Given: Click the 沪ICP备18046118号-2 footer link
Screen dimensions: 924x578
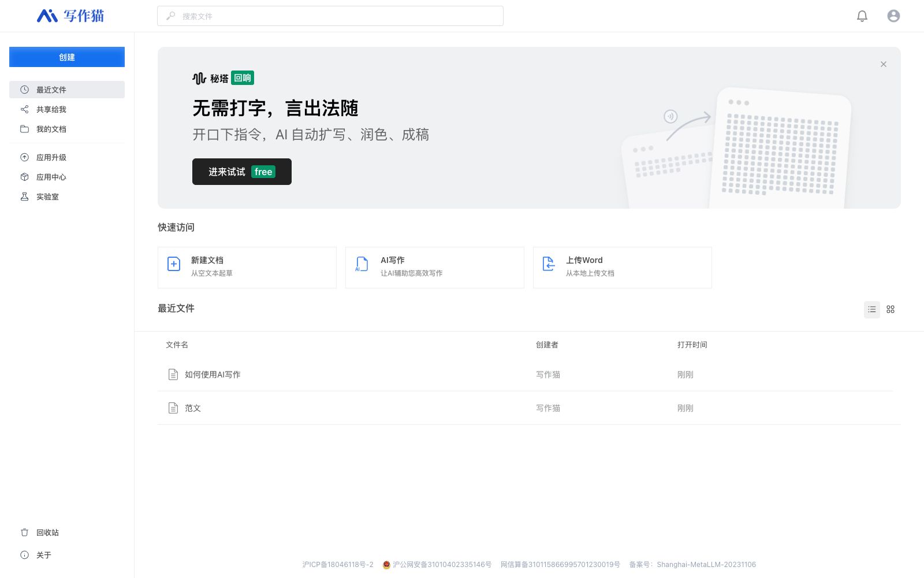Looking at the screenshot, I should (x=338, y=565).
